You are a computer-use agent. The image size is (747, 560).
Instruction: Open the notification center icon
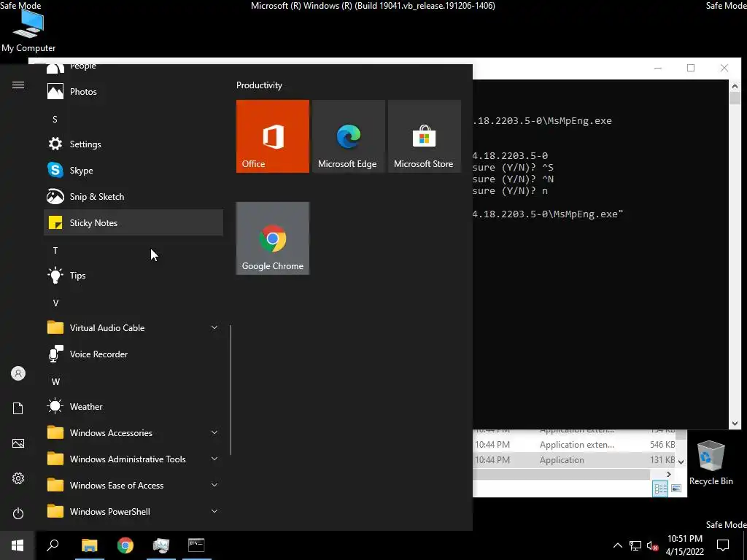[x=723, y=545]
